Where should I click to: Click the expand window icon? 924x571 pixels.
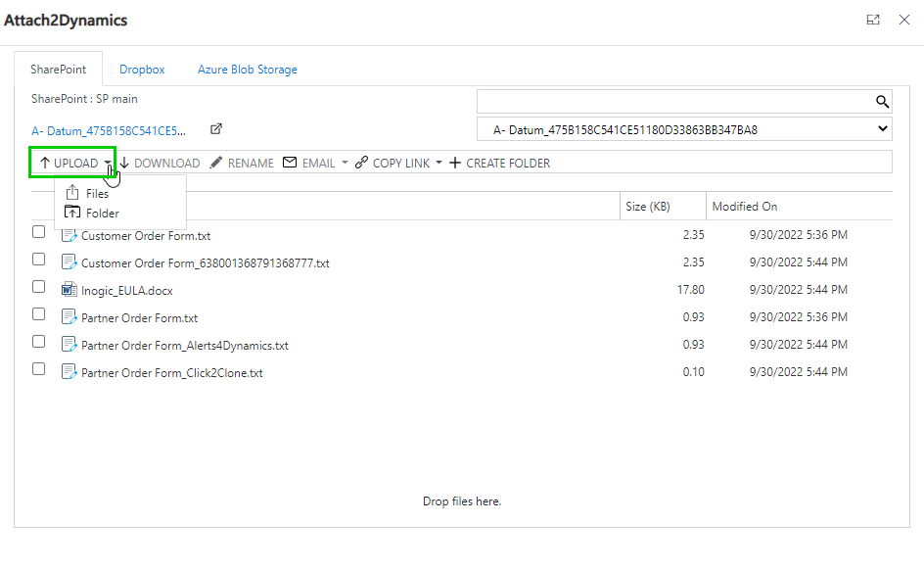click(873, 20)
